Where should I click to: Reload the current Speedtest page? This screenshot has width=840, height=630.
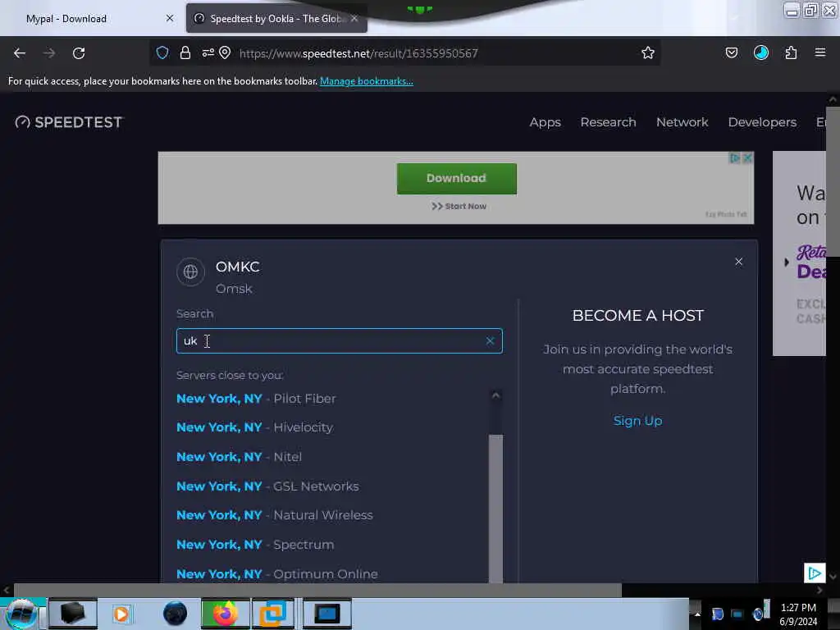(x=79, y=53)
